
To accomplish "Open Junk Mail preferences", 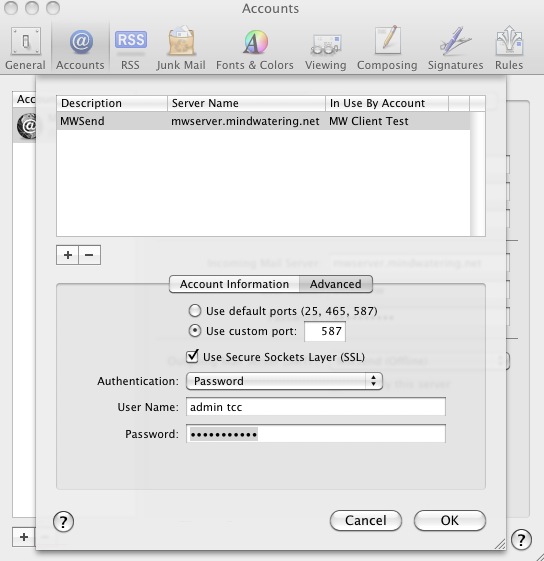I will coord(181,48).
